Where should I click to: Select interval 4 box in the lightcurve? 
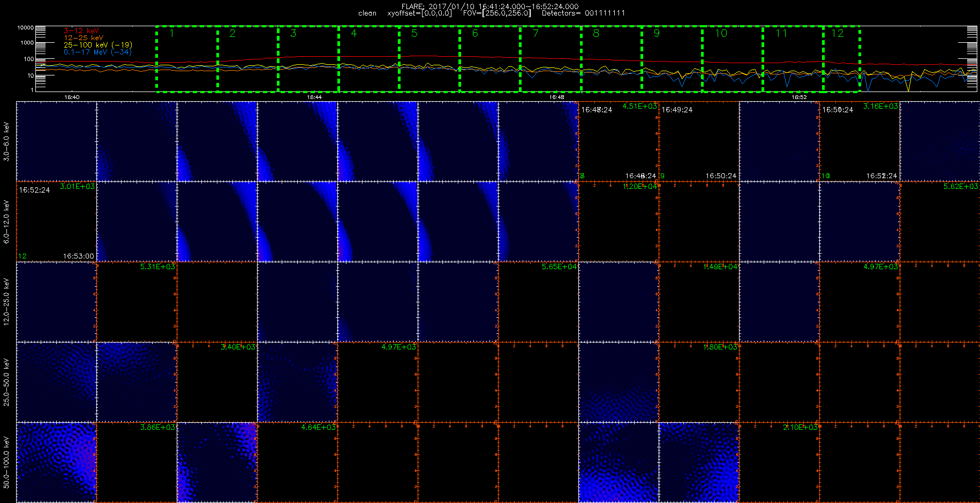(x=369, y=59)
